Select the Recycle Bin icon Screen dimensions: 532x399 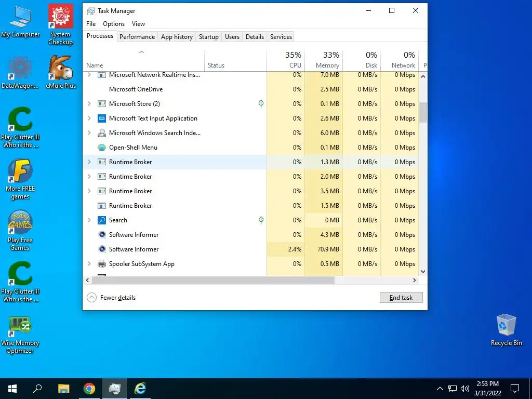[506, 330]
